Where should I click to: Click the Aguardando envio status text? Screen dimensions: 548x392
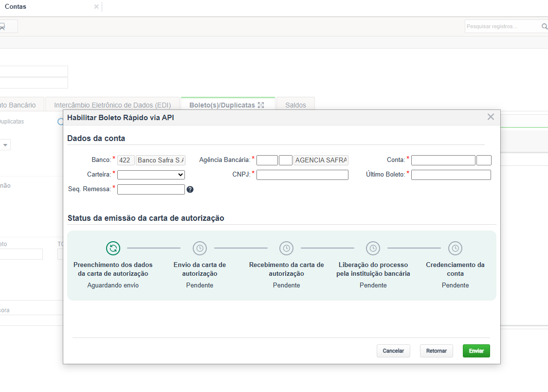pyautogui.click(x=113, y=285)
